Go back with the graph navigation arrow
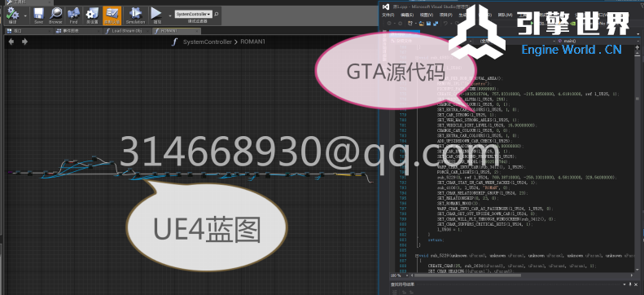 tap(11, 42)
